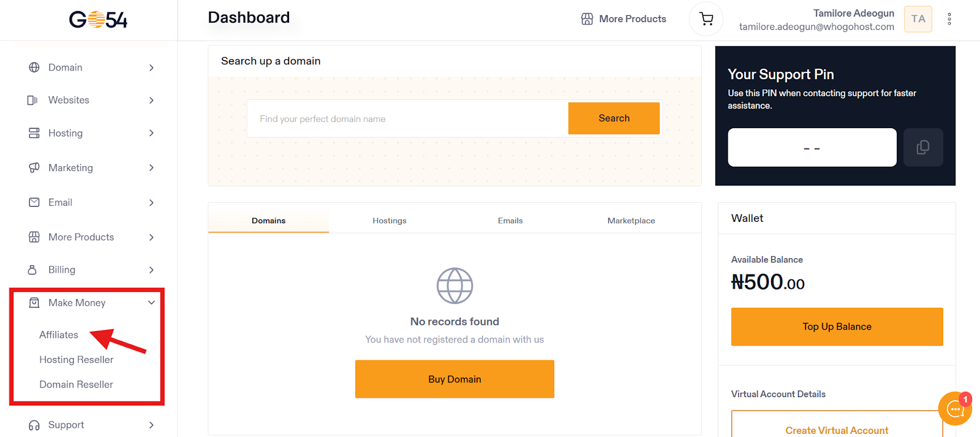Click the Email envelope icon in sidebar
This screenshot has width=980, height=437.
(34, 202)
